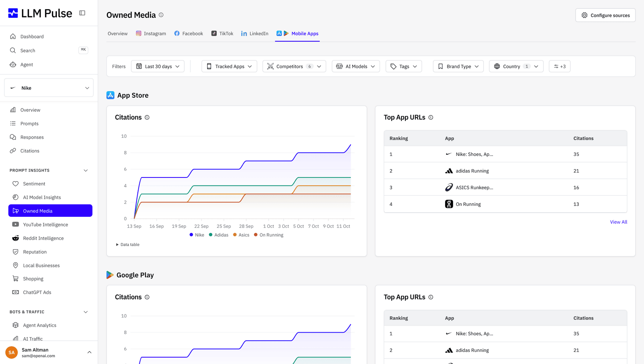The height and width of the screenshot is (364, 644).
Task: Click Owned Media info icon
Action: [161, 15]
